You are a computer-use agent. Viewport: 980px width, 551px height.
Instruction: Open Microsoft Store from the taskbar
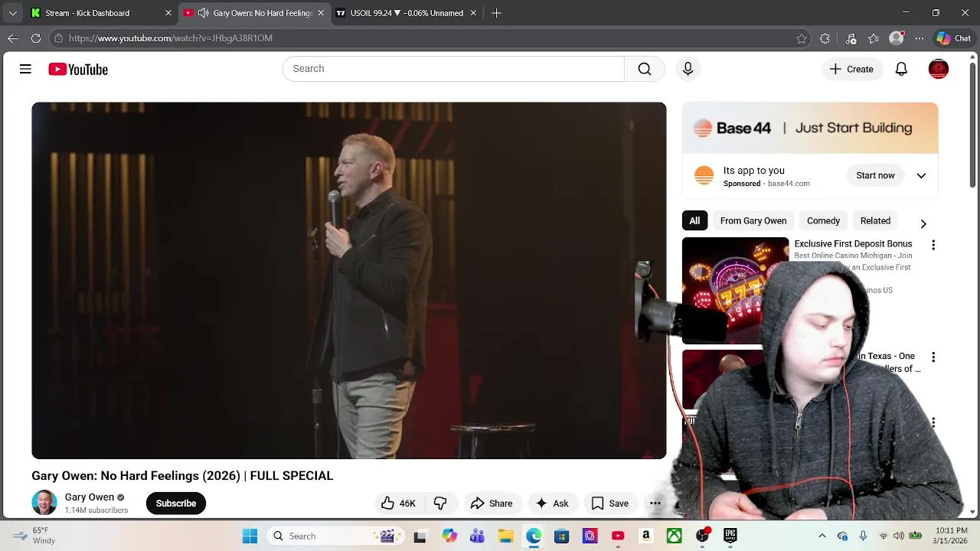coord(561,536)
